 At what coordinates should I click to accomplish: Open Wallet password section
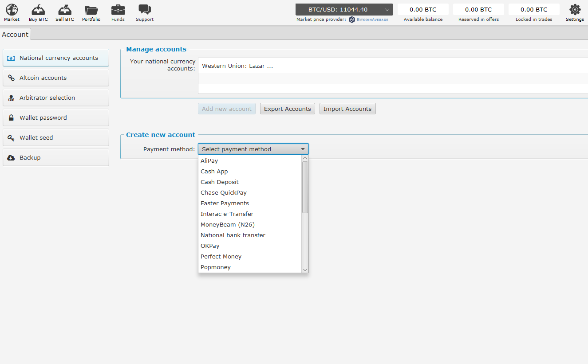pyautogui.click(x=56, y=117)
